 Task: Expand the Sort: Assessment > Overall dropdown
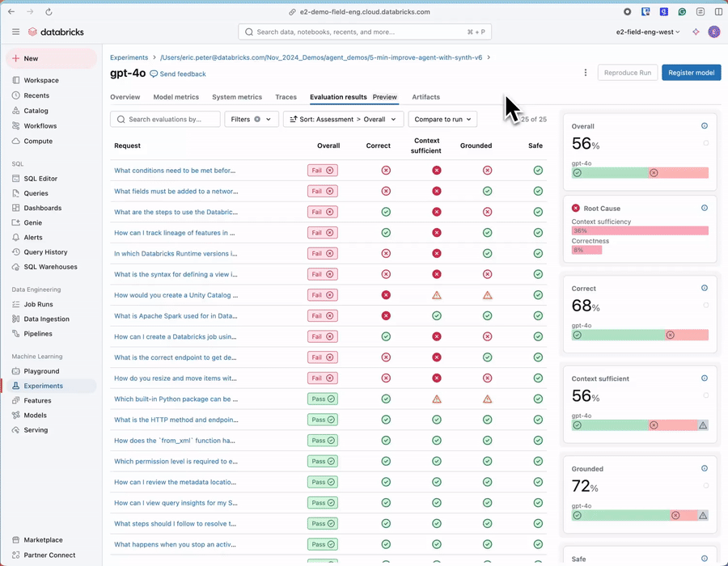343,119
